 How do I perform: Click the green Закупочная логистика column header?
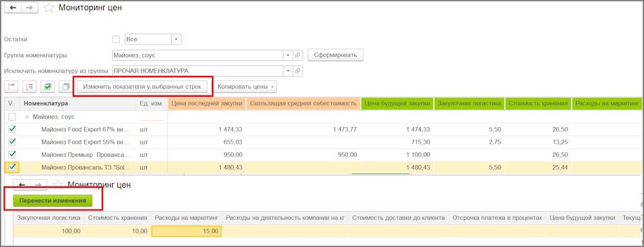(x=469, y=104)
